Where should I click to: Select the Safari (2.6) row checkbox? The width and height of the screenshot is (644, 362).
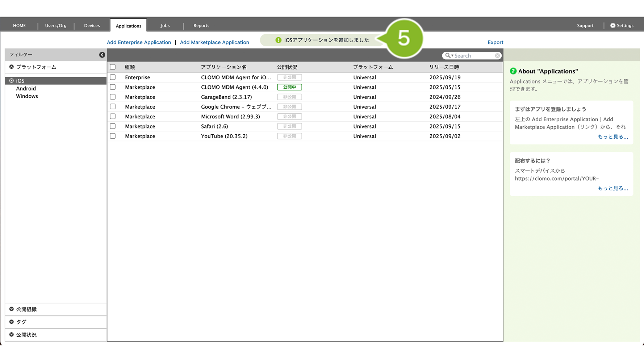(x=113, y=126)
